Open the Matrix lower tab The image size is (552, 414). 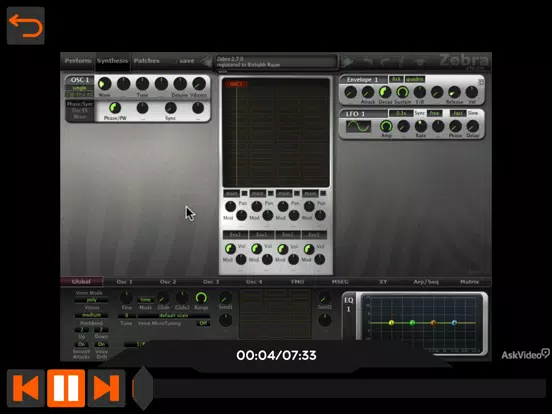pos(470,282)
